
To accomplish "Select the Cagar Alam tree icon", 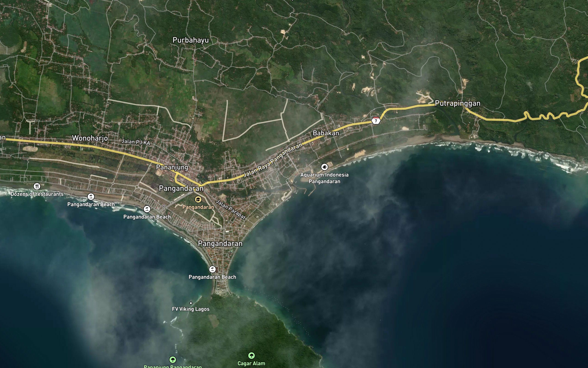I will (252, 356).
